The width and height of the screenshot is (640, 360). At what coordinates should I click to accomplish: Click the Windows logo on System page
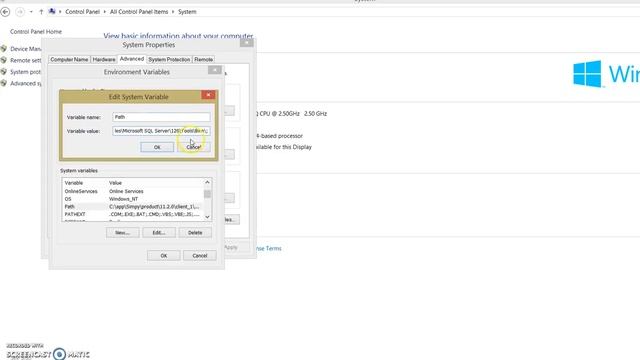pyautogui.click(x=587, y=74)
